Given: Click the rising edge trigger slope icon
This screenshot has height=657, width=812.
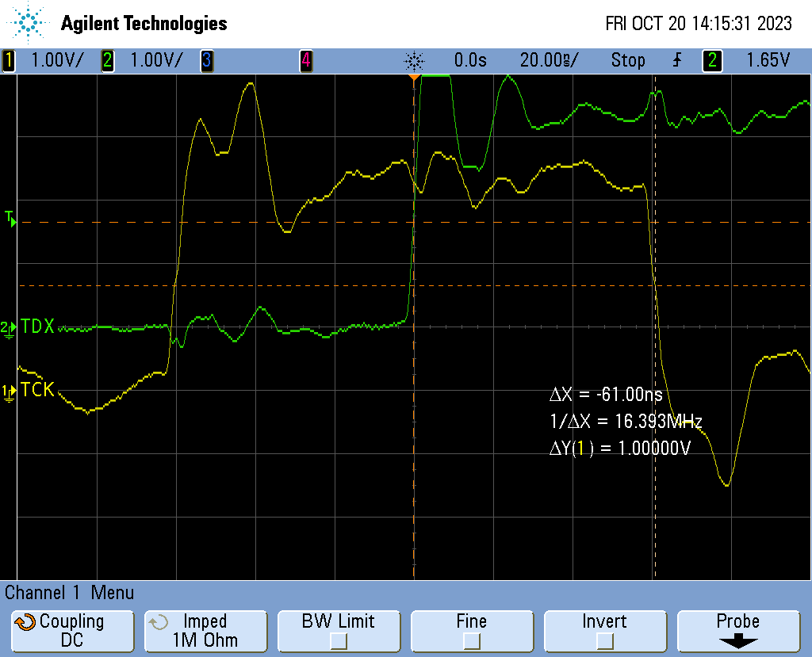Looking at the screenshot, I should click(x=676, y=60).
